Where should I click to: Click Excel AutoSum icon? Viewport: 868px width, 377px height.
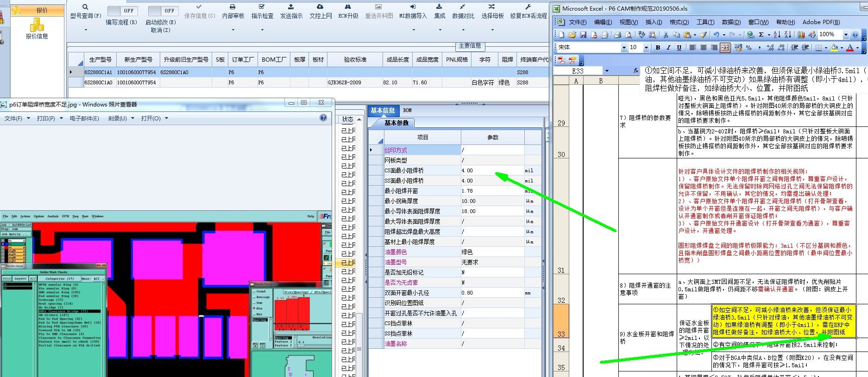click(761, 35)
